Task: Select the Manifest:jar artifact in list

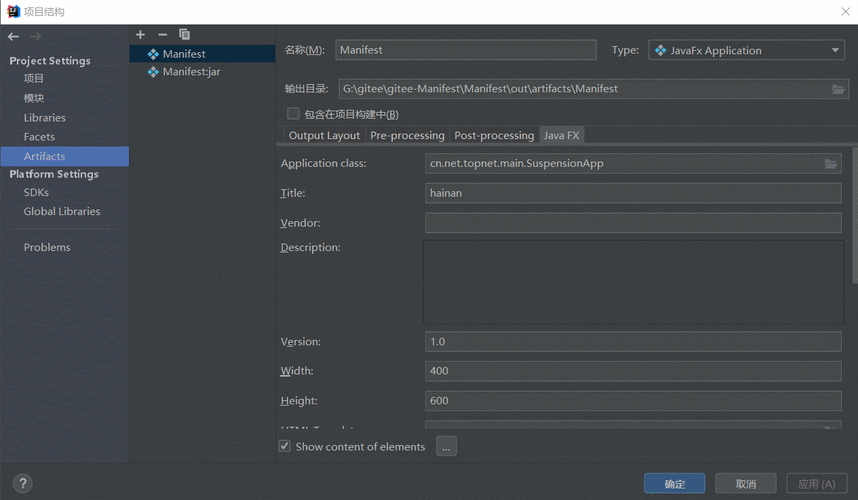Action: pyautogui.click(x=191, y=72)
